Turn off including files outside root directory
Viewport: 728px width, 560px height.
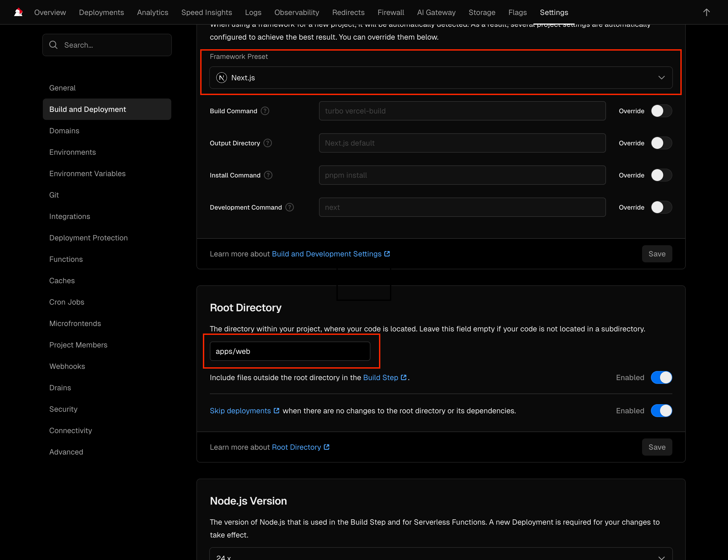(661, 377)
